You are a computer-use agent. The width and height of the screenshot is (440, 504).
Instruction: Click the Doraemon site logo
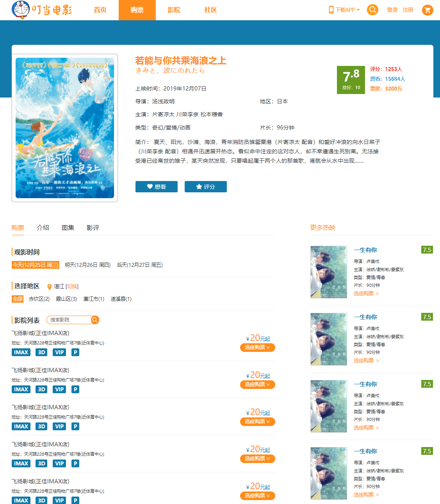[42, 10]
